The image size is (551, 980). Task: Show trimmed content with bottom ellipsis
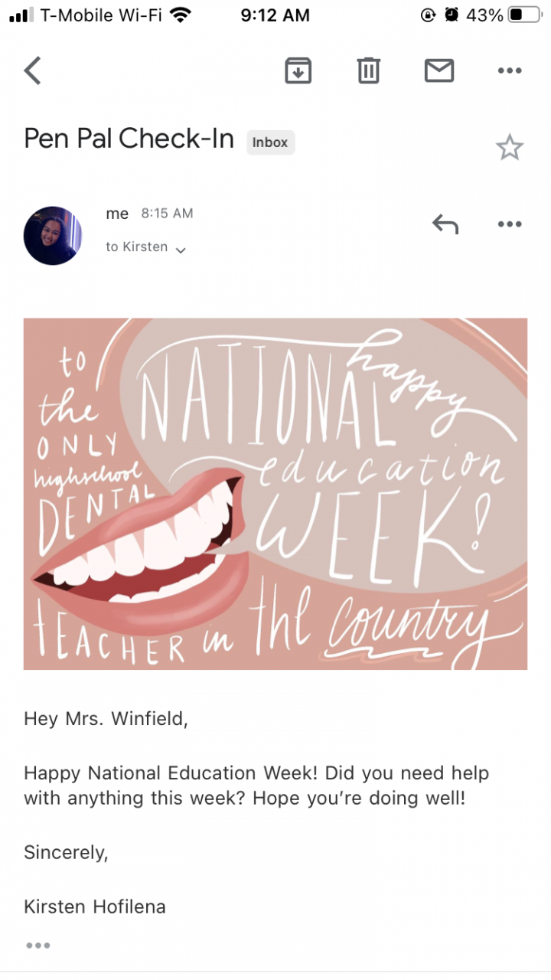(37, 946)
